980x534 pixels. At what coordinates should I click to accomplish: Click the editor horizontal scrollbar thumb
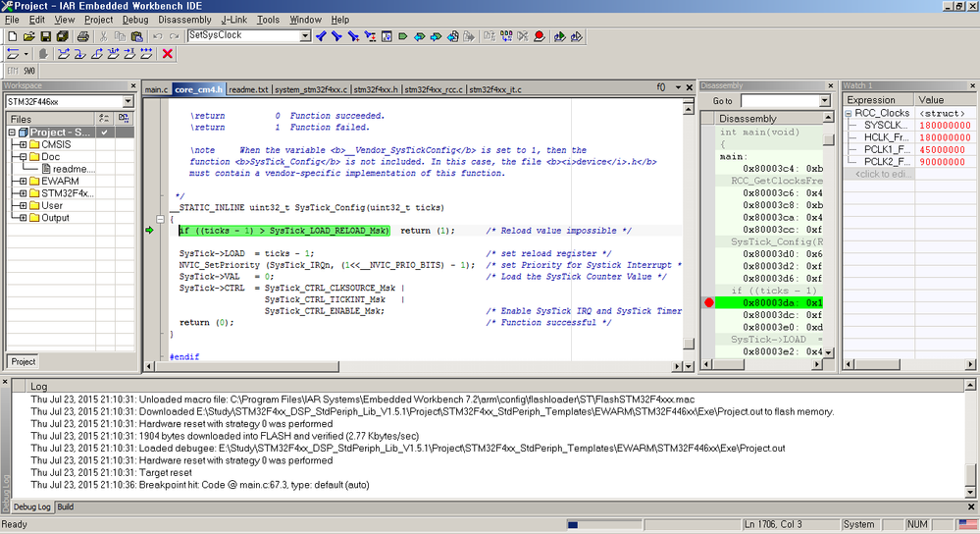tap(247, 366)
